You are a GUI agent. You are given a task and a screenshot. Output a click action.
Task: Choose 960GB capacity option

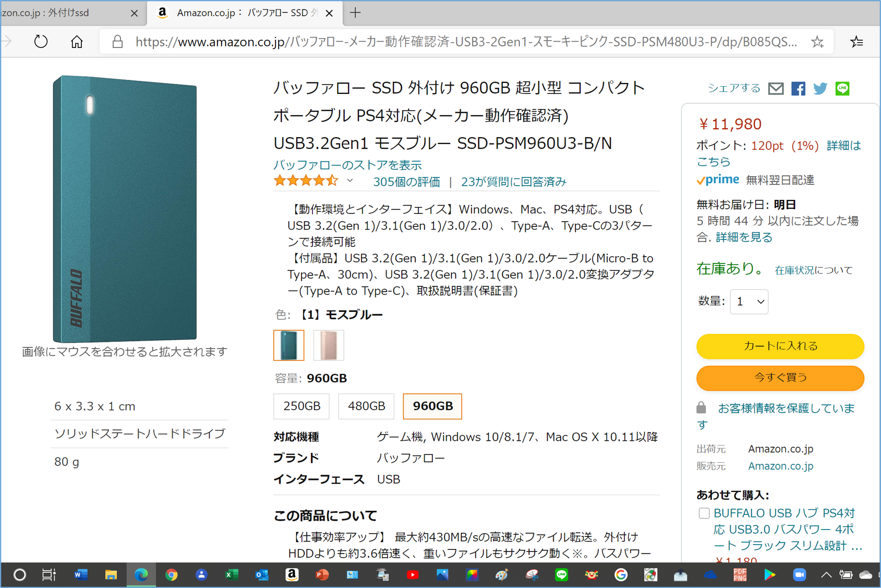point(432,406)
